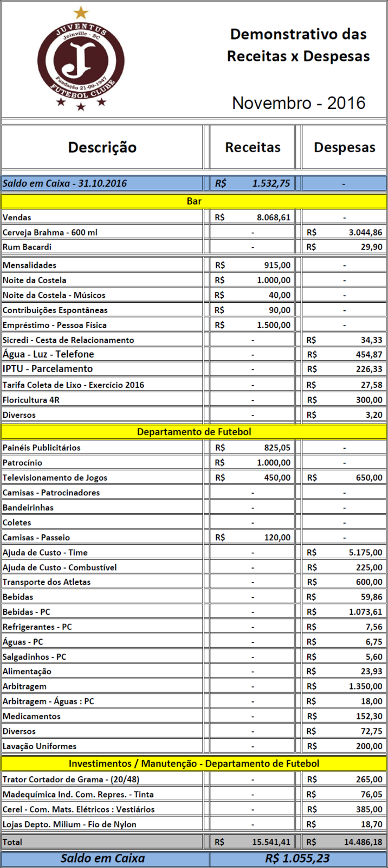The width and height of the screenshot is (388, 868).
Task: Click the 'Noite da Costela - Músicos' label
Action: (x=54, y=295)
